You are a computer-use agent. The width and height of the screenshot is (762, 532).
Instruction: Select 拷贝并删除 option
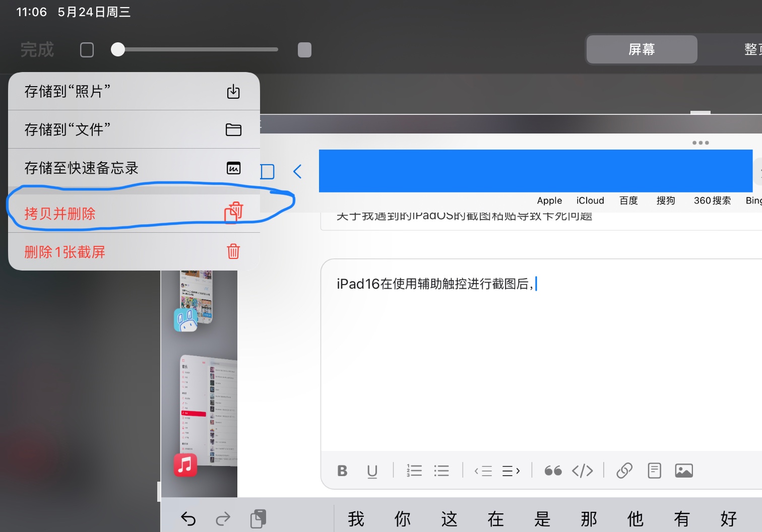coord(134,214)
